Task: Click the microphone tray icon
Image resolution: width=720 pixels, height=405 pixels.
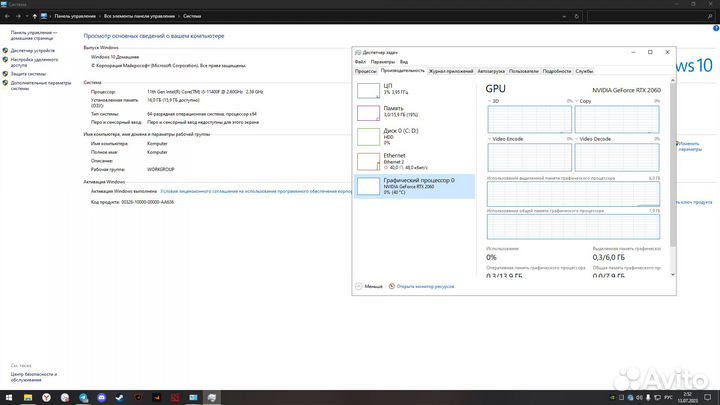Action: point(648,398)
